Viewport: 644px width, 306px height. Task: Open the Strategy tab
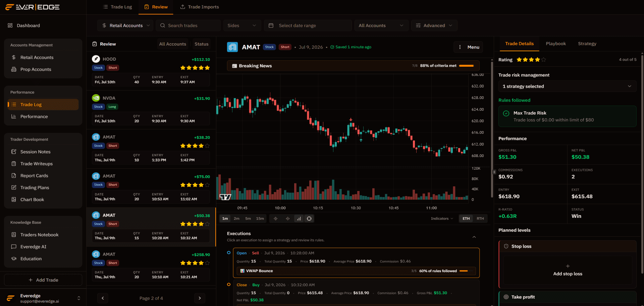[x=587, y=44]
